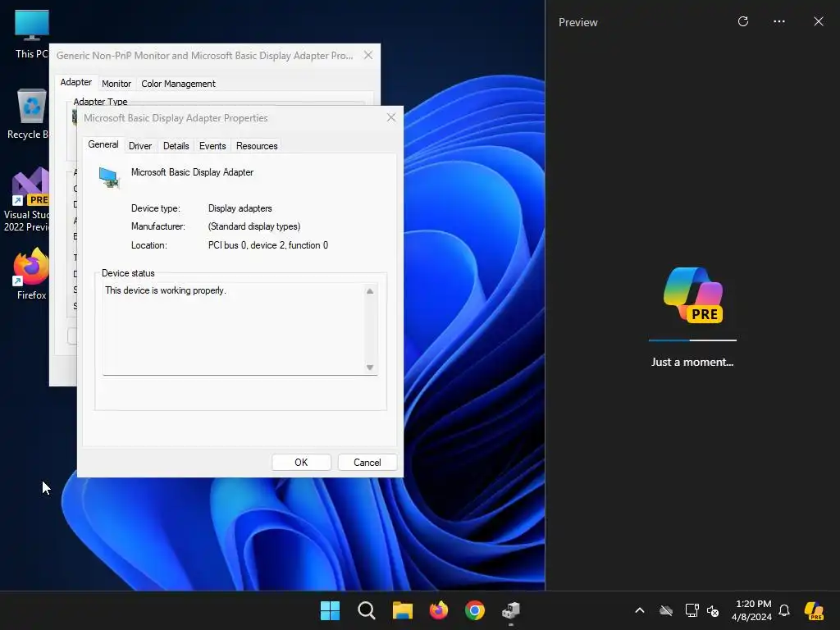Click Cancel in adapter properties

click(367, 463)
